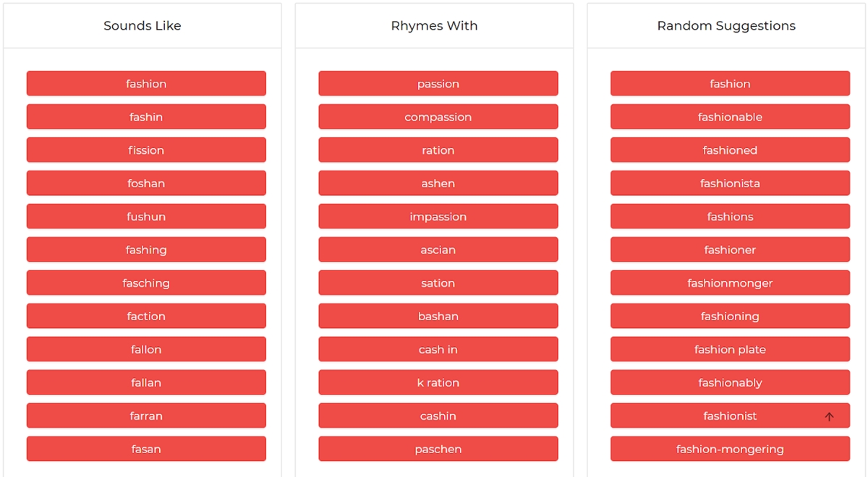Choose the 'impassion' rhyme word
This screenshot has height=477, width=868.
[438, 217]
